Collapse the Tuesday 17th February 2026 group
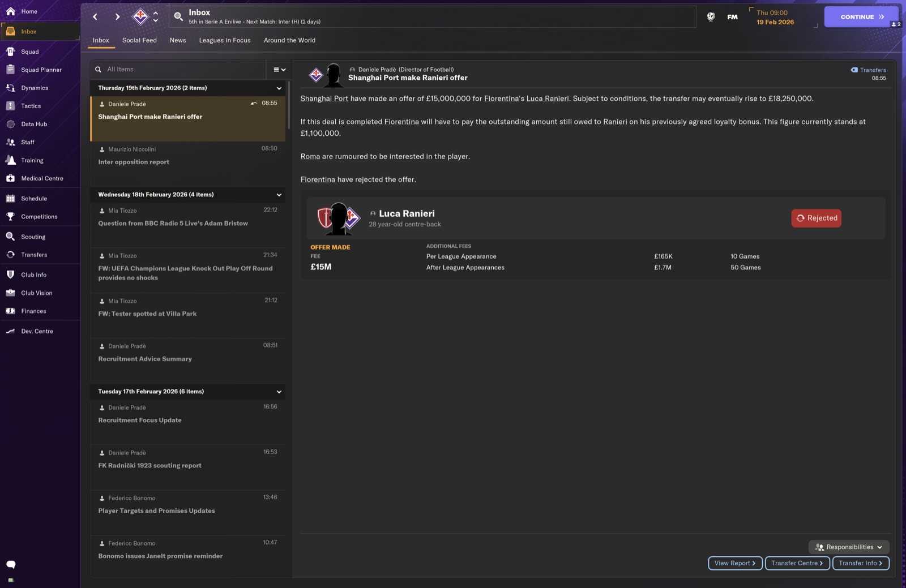The width and height of the screenshot is (906, 588). click(279, 392)
